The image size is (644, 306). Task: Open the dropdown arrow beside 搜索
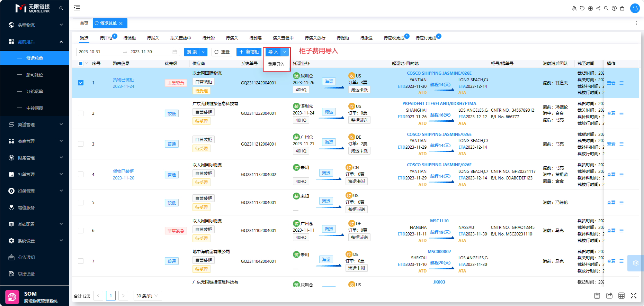point(203,52)
